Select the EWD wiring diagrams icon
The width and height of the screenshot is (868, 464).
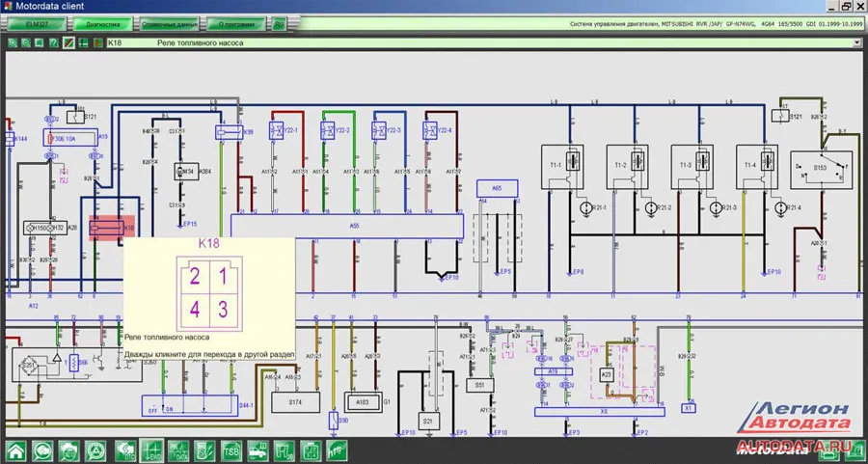[151, 451]
